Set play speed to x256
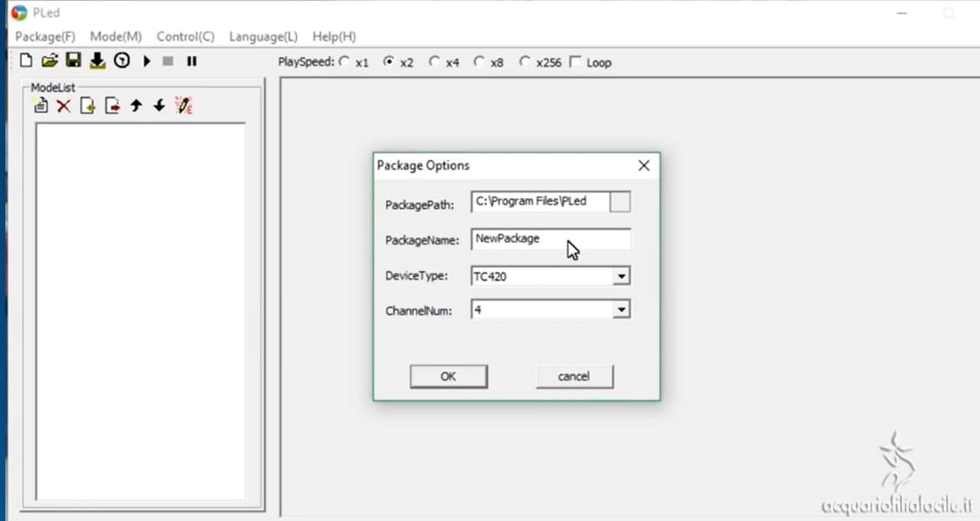The height and width of the screenshot is (521, 980). point(524,62)
